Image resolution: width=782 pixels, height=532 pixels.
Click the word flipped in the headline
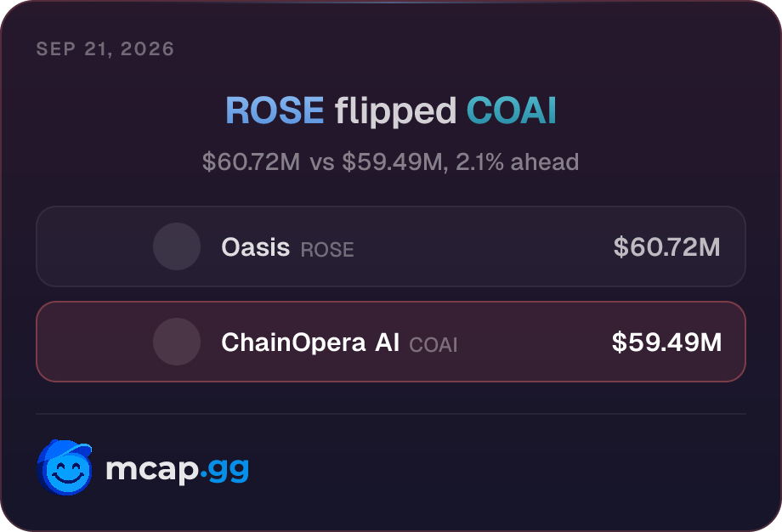click(x=395, y=111)
